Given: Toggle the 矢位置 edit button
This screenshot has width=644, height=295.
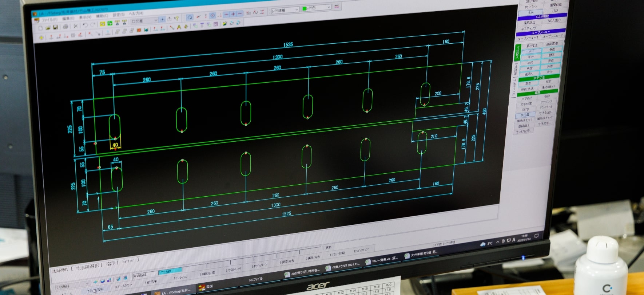Looking at the screenshot, I should (525, 115).
